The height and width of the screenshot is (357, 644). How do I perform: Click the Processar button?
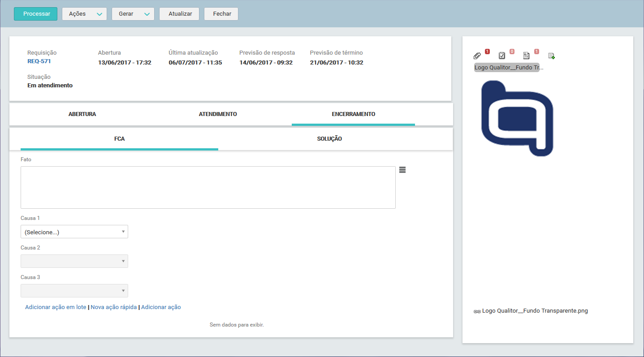(x=35, y=14)
